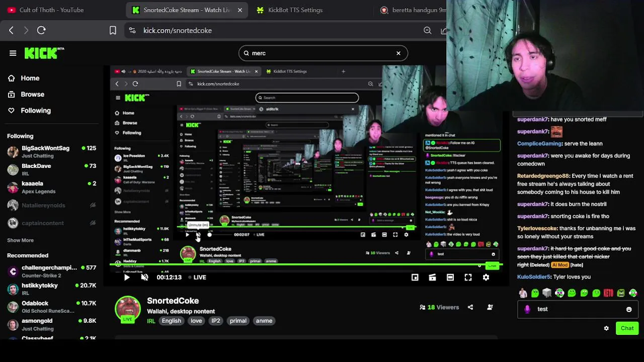644x362 pixels.
Task: Open Odablock recommended channel
Action: [x=51, y=307]
